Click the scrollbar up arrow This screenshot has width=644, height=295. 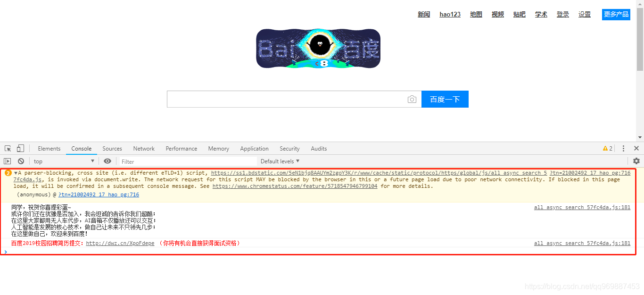point(640,4)
